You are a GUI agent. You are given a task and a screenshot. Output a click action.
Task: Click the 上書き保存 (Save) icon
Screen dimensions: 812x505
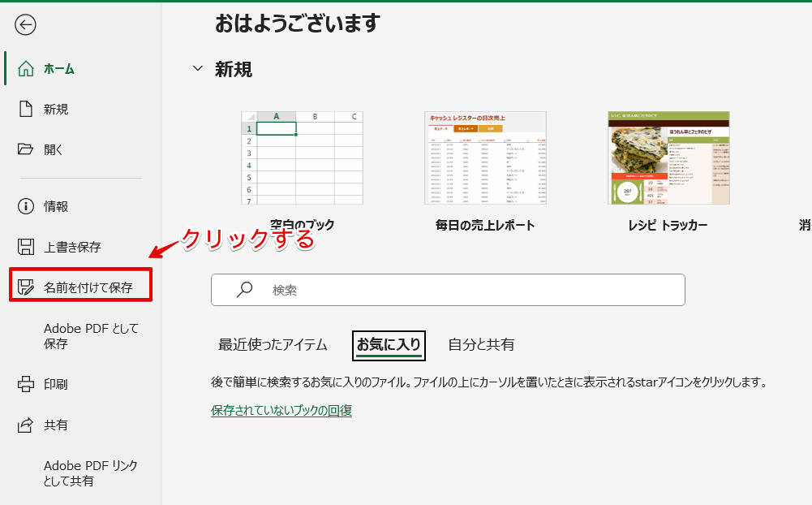click(27, 245)
